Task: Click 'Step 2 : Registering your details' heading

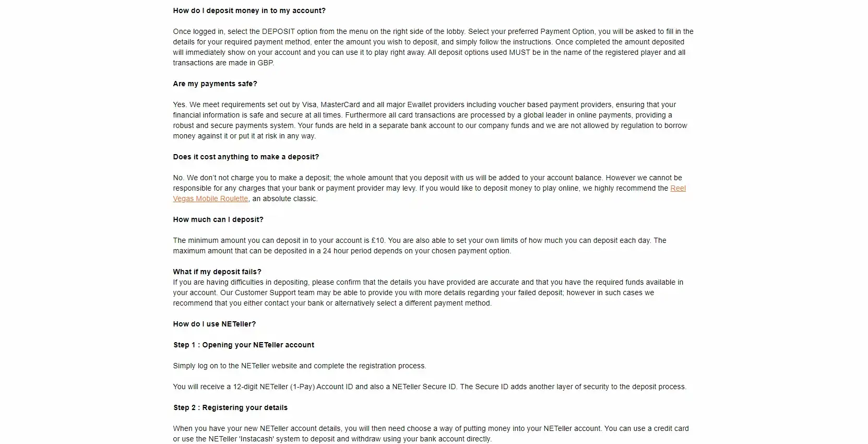Action: coord(230,407)
